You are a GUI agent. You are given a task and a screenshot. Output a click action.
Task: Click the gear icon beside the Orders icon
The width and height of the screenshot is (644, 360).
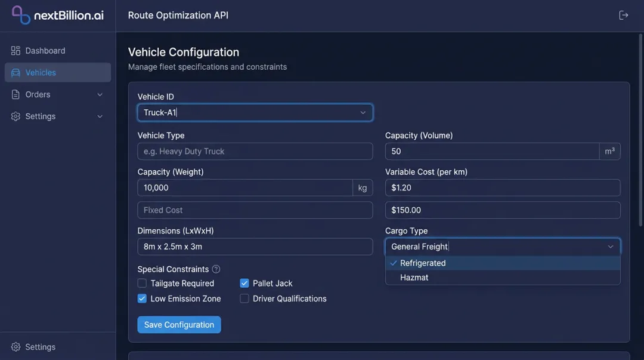point(16,116)
